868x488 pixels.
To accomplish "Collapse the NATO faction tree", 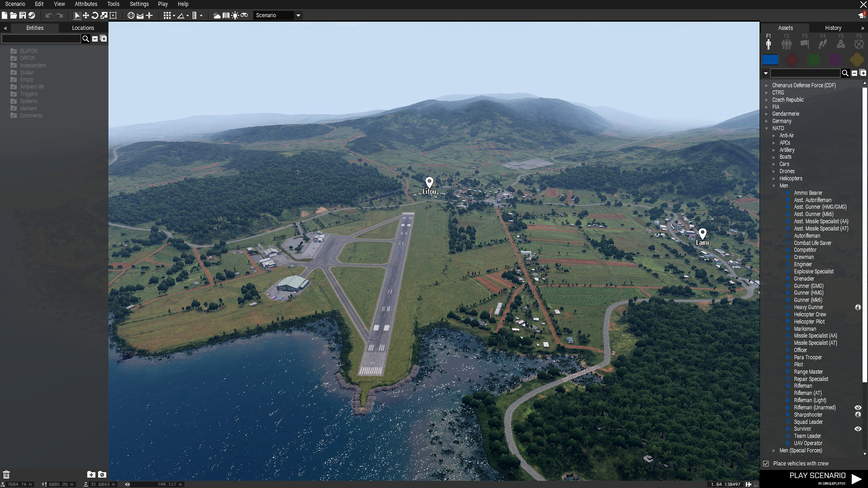I will pyautogui.click(x=767, y=128).
